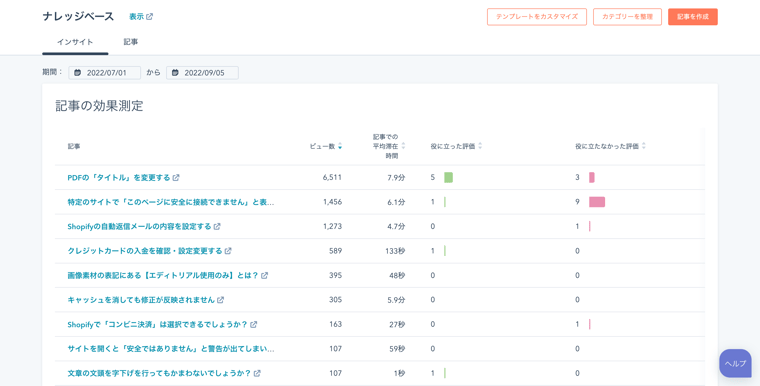Click pink unhelpful bar with value 3
The width and height of the screenshot is (760, 386).
[x=592, y=177]
